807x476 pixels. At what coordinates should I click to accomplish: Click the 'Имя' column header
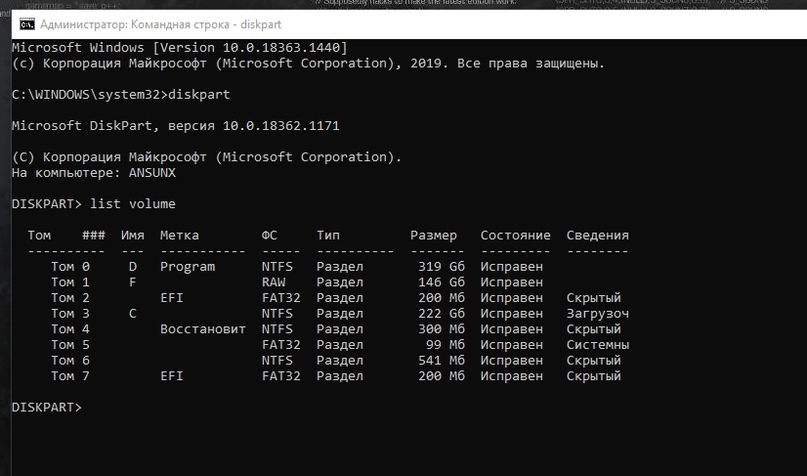pyautogui.click(x=133, y=235)
